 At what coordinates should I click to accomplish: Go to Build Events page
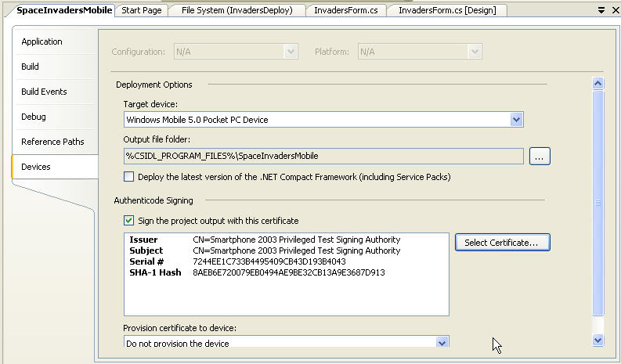coord(55,92)
